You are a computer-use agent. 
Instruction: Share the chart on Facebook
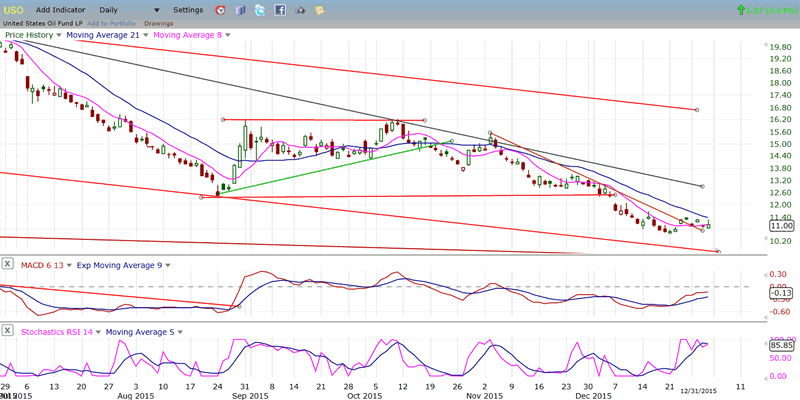(x=279, y=10)
